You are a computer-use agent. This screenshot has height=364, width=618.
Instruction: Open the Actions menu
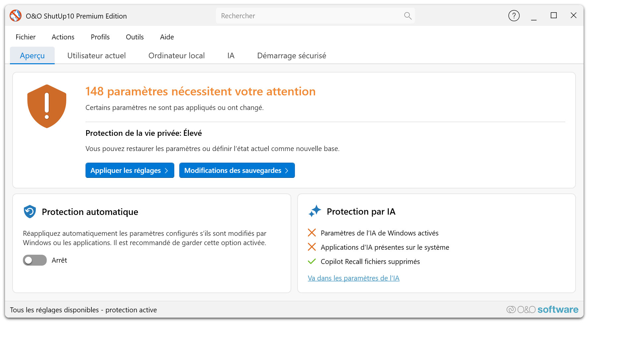pos(63,37)
